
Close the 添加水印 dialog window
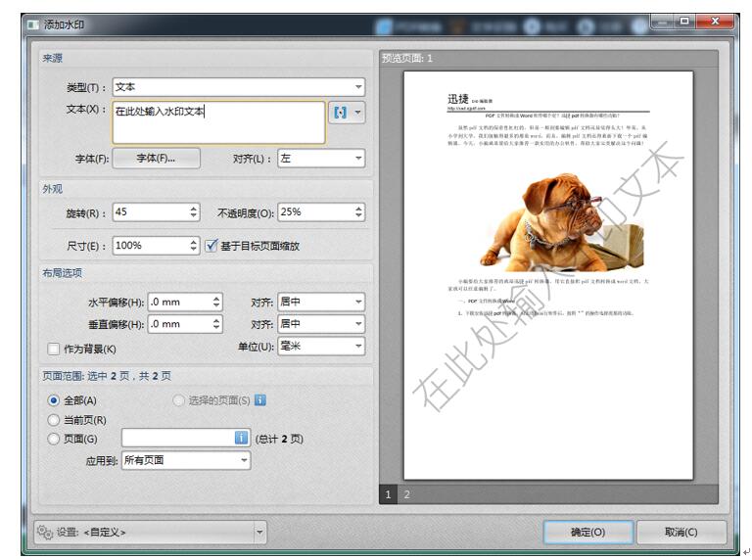point(715,22)
